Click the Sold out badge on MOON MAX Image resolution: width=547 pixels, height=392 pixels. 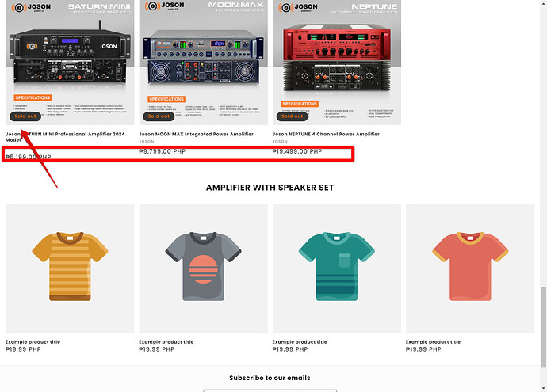pos(159,116)
